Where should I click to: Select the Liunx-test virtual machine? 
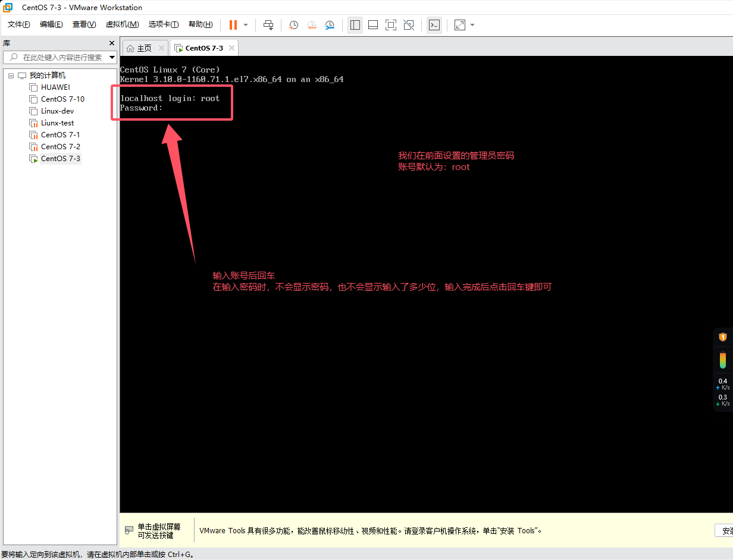57,123
